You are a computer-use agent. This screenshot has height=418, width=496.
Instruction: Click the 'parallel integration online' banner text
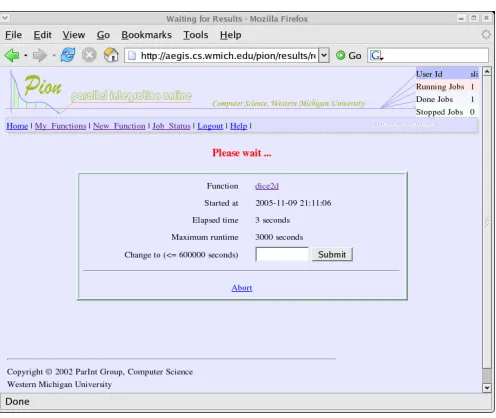(x=131, y=96)
